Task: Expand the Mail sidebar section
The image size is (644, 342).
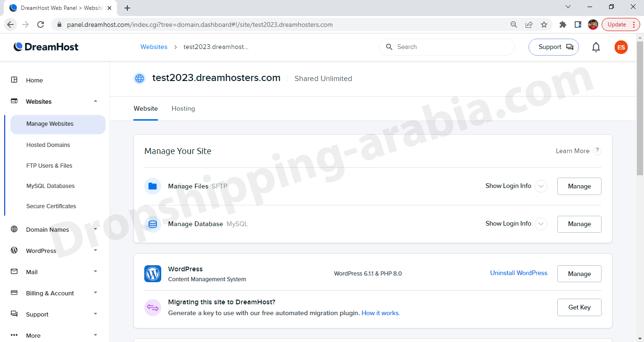Action: [96, 271]
